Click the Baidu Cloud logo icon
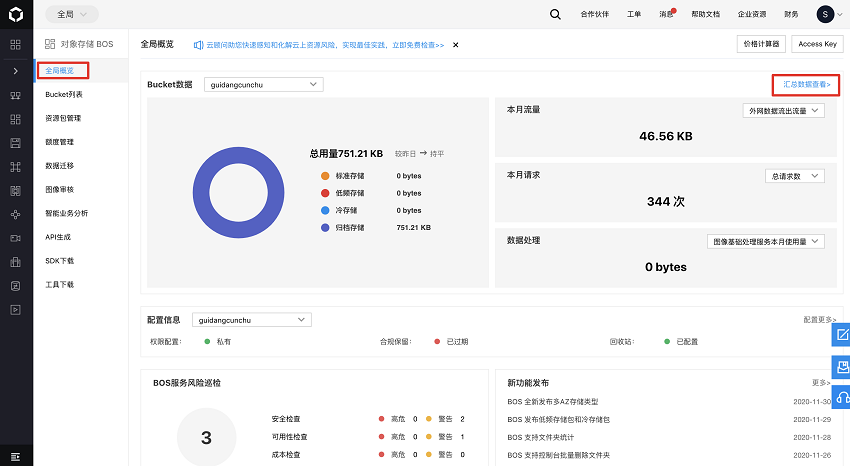 pyautogui.click(x=16, y=14)
